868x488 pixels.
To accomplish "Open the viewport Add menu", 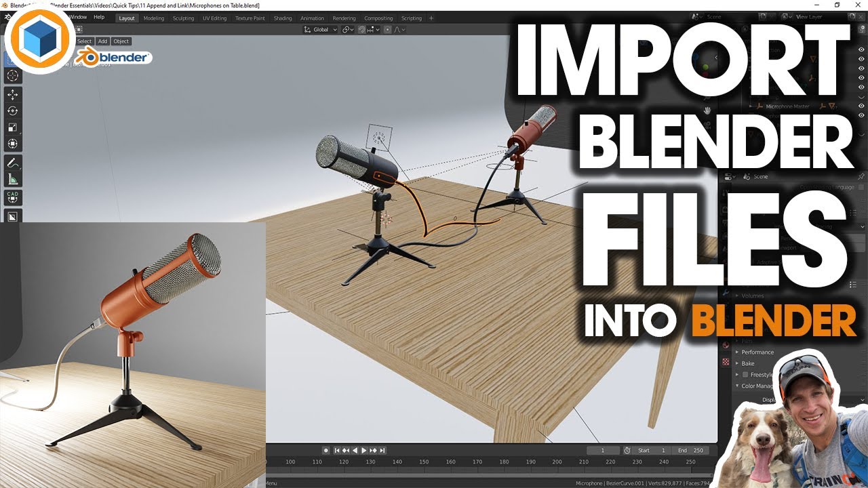I will (x=102, y=41).
